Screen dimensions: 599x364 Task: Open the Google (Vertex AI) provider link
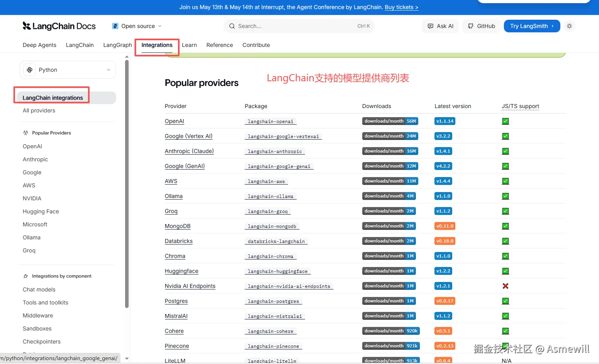coord(189,136)
